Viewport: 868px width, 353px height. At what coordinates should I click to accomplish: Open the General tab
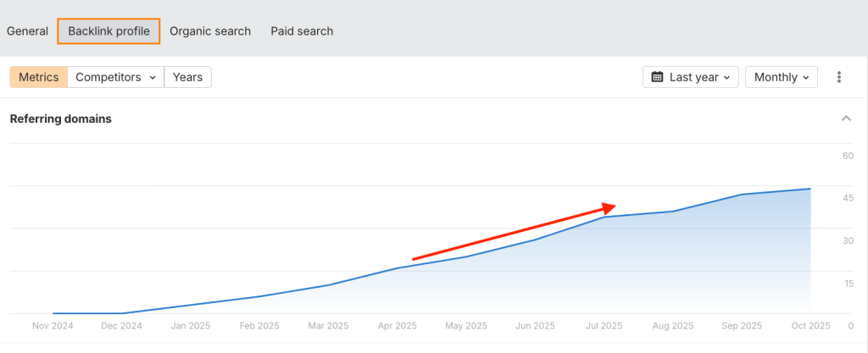27,31
